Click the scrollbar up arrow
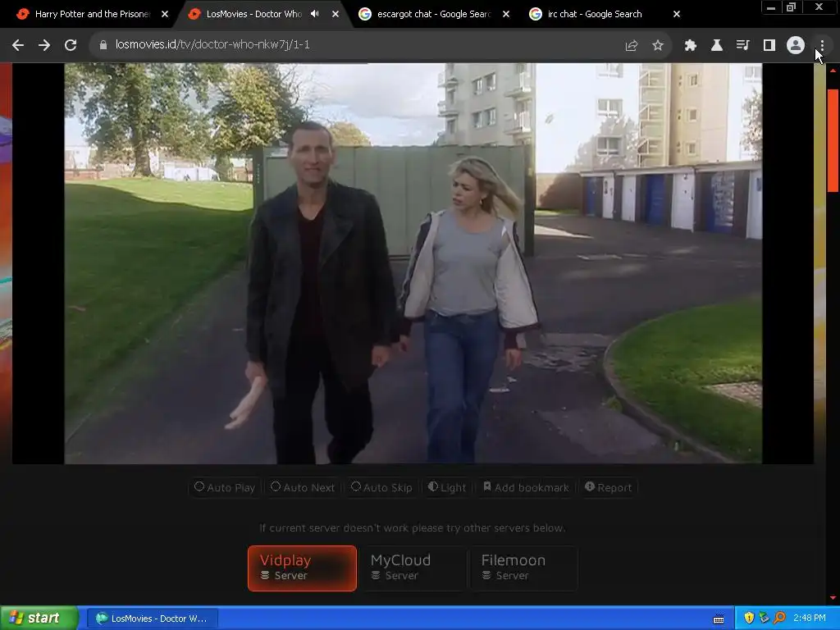The height and width of the screenshot is (630, 840). 833,71
